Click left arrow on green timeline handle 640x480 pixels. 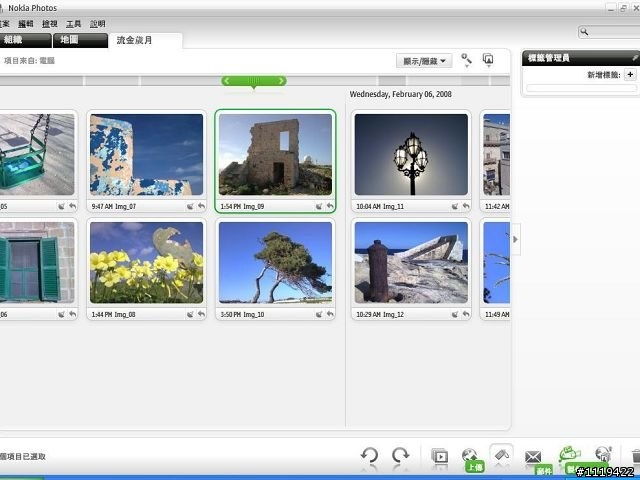coord(227,81)
